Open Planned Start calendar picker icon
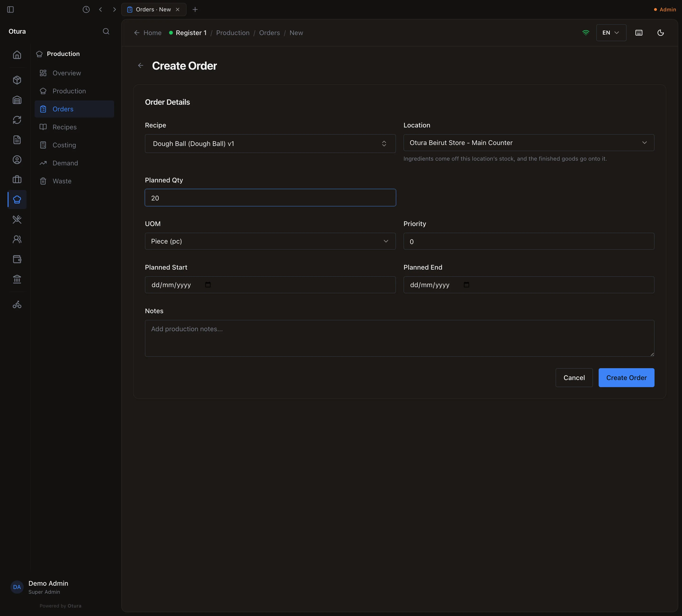The height and width of the screenshot is (616, 682). click(x=208, y=285)
